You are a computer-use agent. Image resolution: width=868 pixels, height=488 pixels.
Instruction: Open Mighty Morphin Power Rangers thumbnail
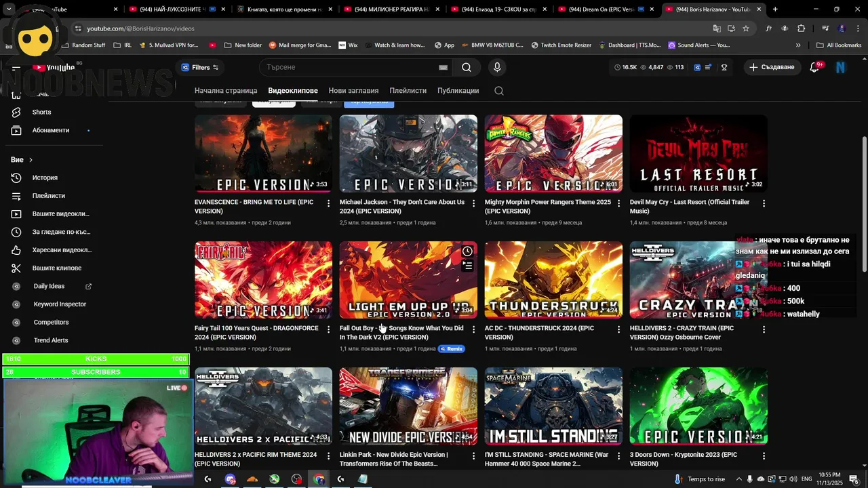click(553, 153)
